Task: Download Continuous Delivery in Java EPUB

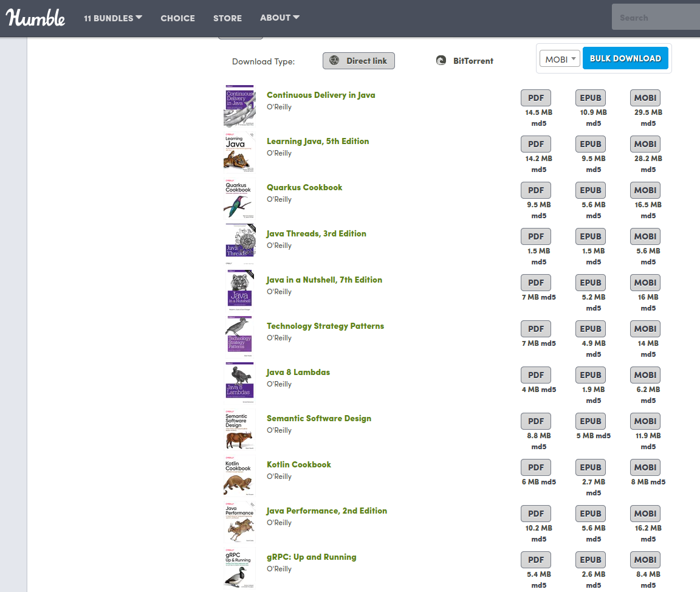Action: 590,98
